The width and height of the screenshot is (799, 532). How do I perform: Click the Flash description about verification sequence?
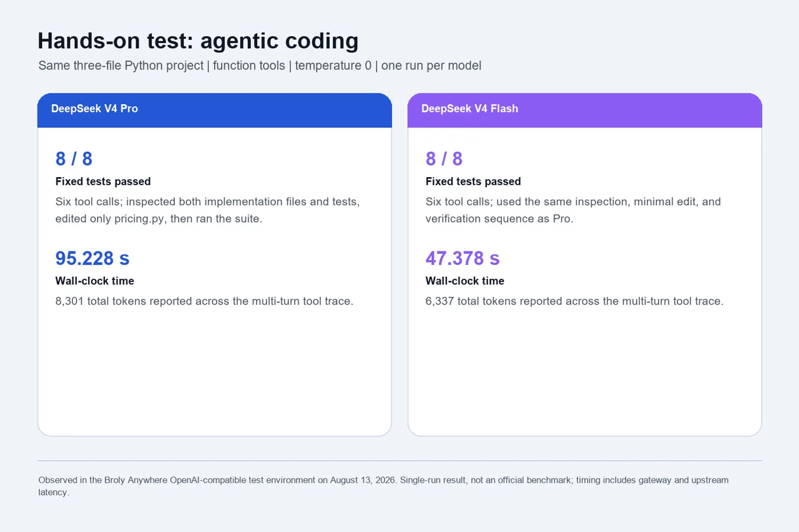click(x=573, y=210)
